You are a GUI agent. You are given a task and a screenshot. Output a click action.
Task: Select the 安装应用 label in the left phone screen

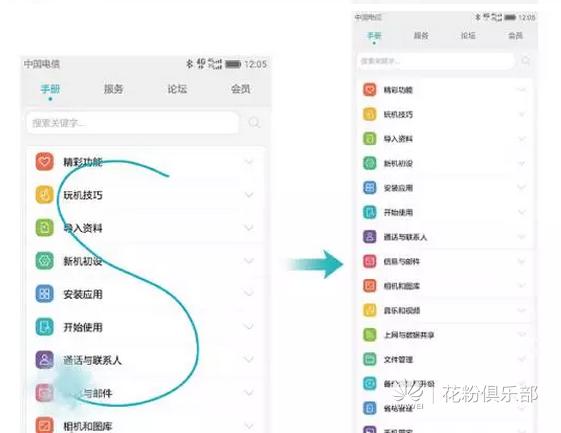tap(83, 294)
